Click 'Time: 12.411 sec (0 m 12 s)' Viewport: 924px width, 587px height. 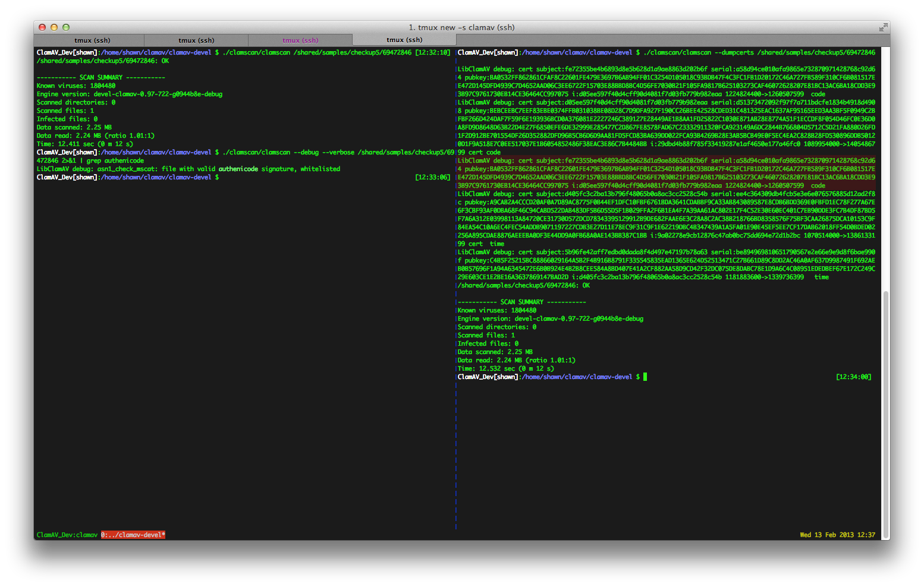(85, 144)
